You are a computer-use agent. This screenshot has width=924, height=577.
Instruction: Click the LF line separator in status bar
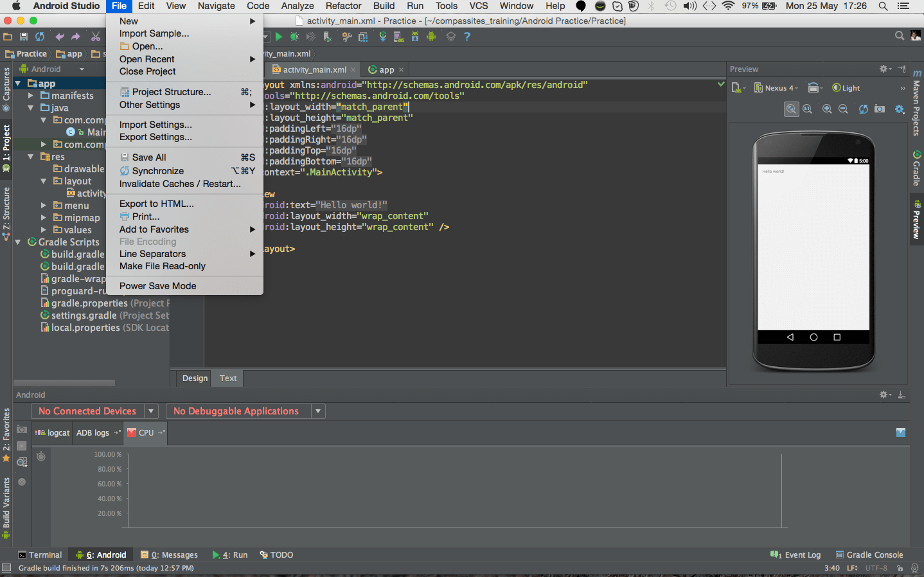coord(852,568)
